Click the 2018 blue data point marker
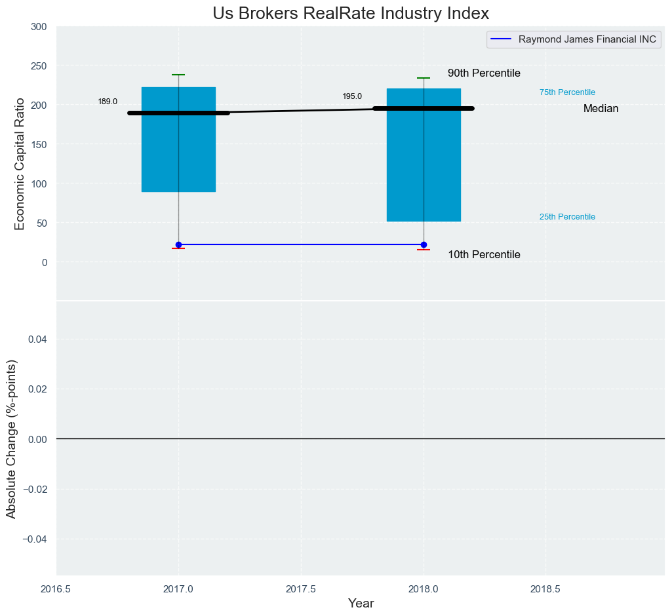 point(424,244)
